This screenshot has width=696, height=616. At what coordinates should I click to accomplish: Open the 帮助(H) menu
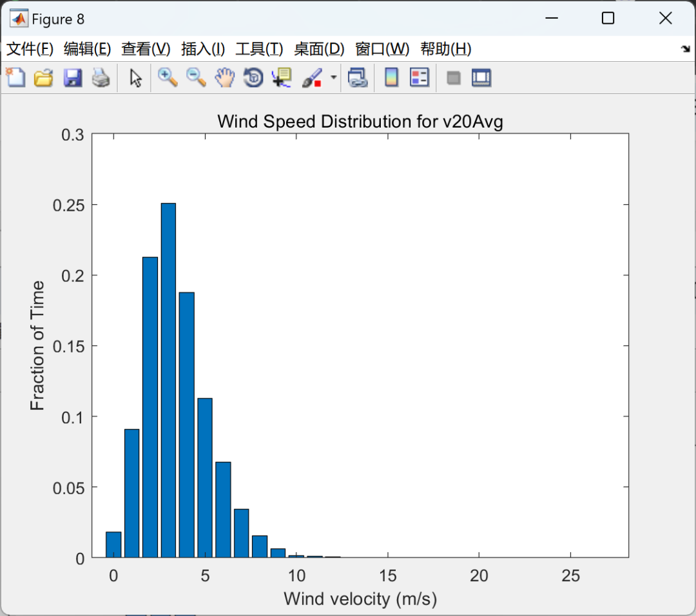point(446,49)
